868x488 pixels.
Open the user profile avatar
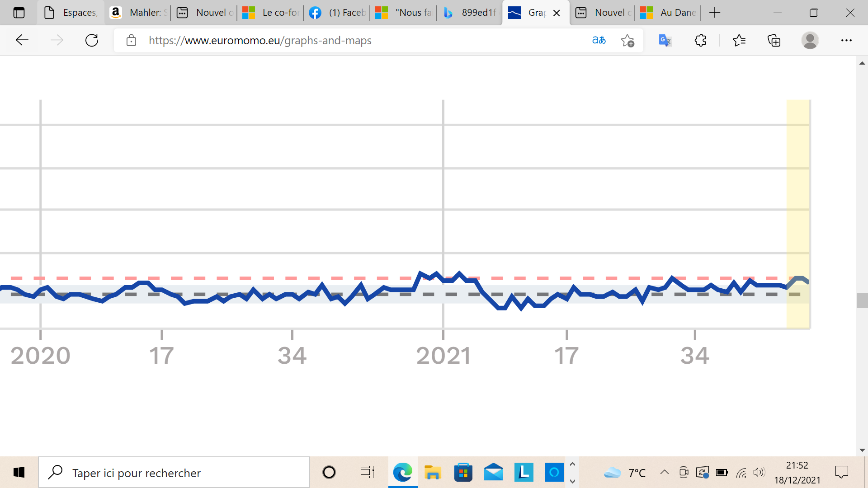tap(810, 40)
